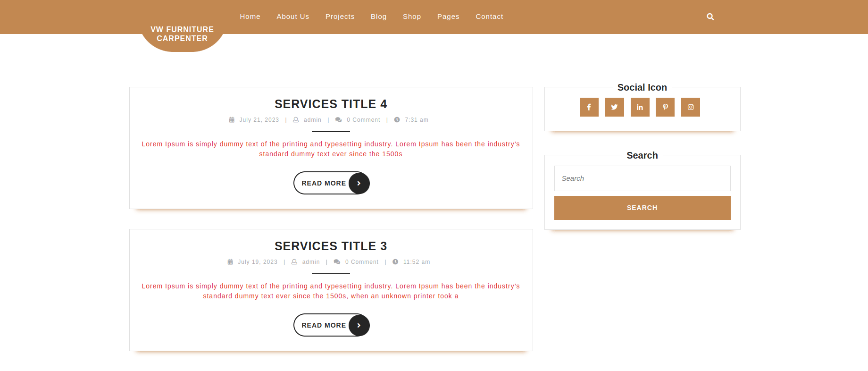
Task: Go to About Us page
Action: tap(292, 17)
